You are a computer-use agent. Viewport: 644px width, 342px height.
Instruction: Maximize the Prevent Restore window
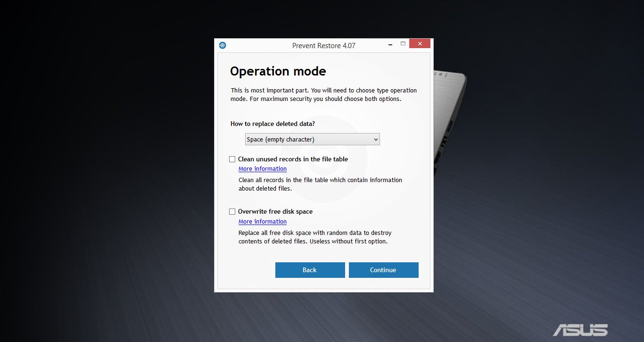coord(403,44)
